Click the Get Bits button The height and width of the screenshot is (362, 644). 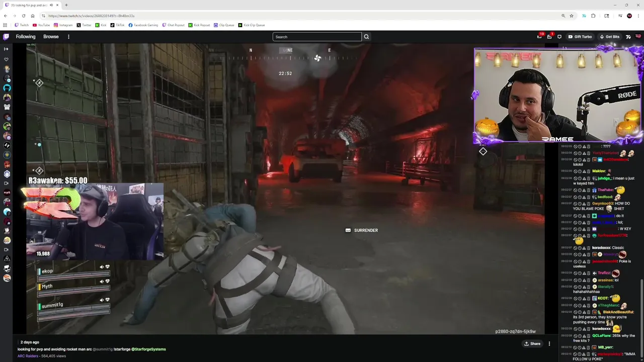pos(609,37)
